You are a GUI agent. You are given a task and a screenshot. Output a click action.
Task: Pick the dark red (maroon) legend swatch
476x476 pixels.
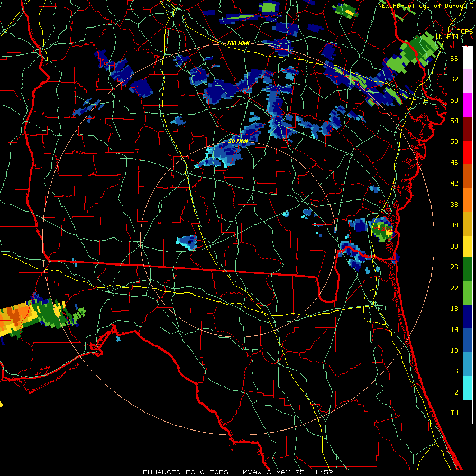[x=467, y=129]
